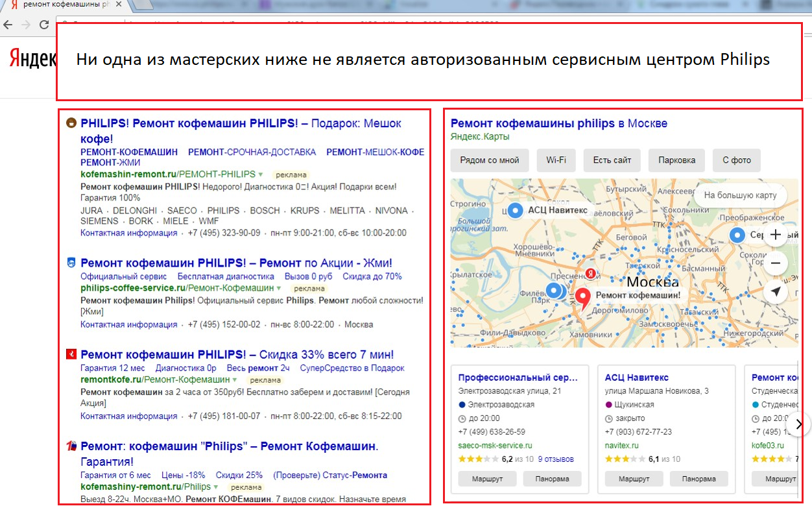Viewport: 812px width, 506px height.
Task: Click the browser back arrow
Action: (7, 25)
